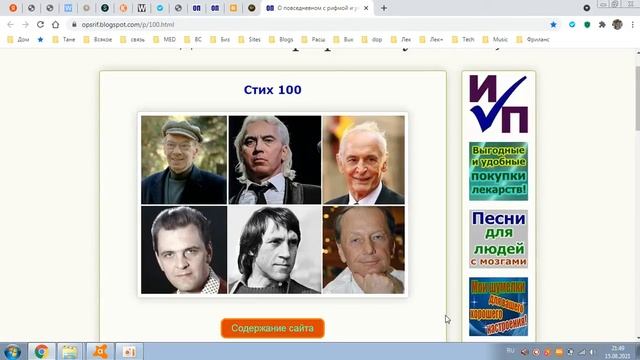Open the 'Песни для людей с мозгами' banner

(x=498, y=239)
